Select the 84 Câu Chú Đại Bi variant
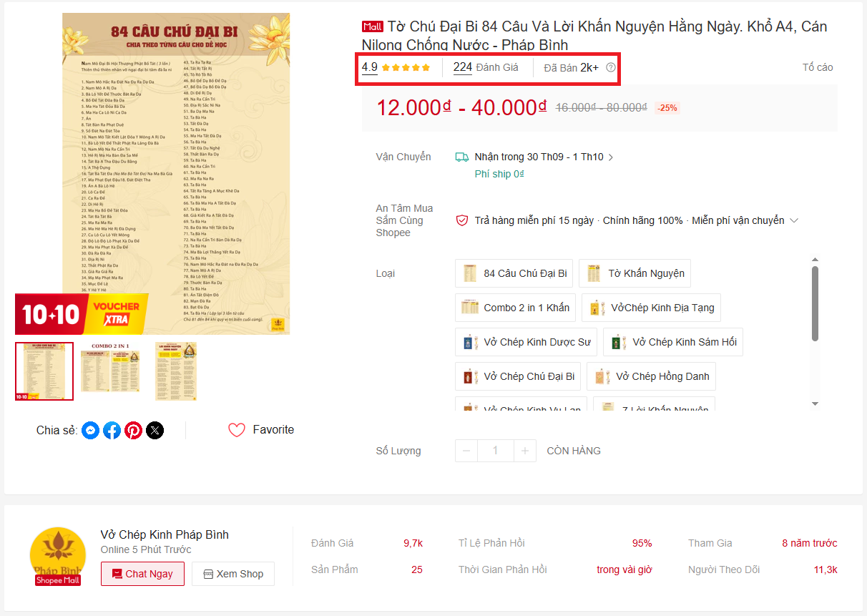867x616 pixels. pyautogui.click(x=514, y=273)
